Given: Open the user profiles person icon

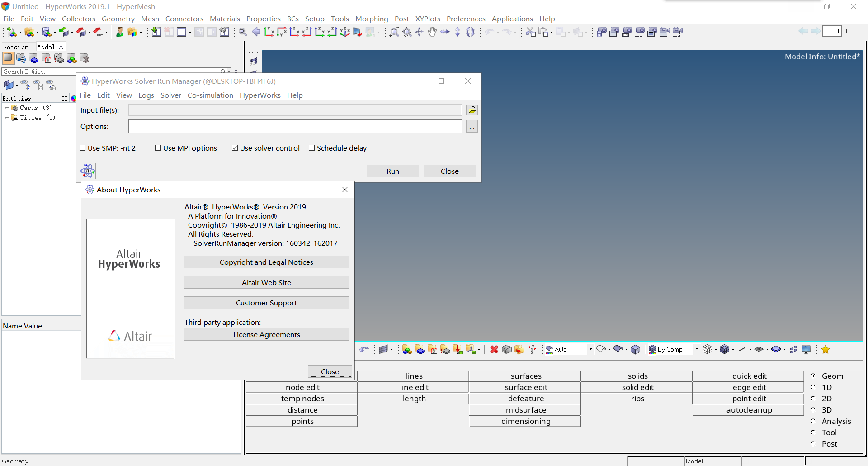Looking at the screenshot, I should 120,32.
